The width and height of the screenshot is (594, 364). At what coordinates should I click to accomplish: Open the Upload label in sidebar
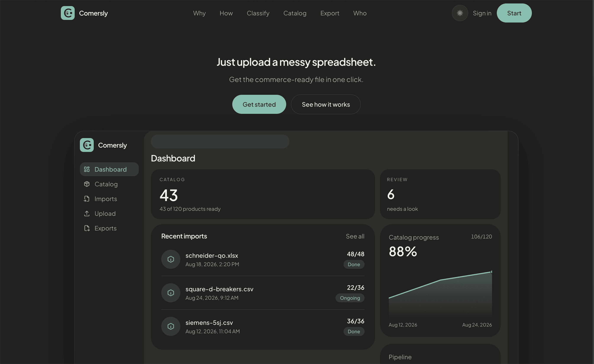[x=105, y=213]
